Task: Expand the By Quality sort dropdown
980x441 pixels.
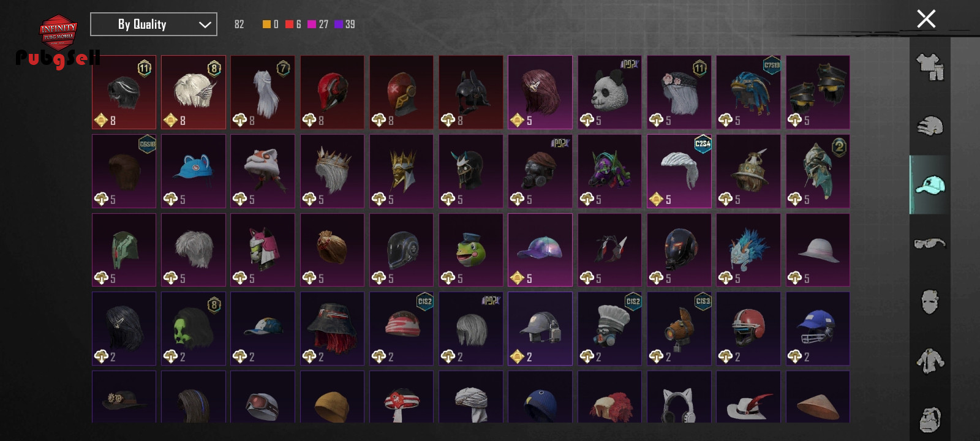Action: 154,24
